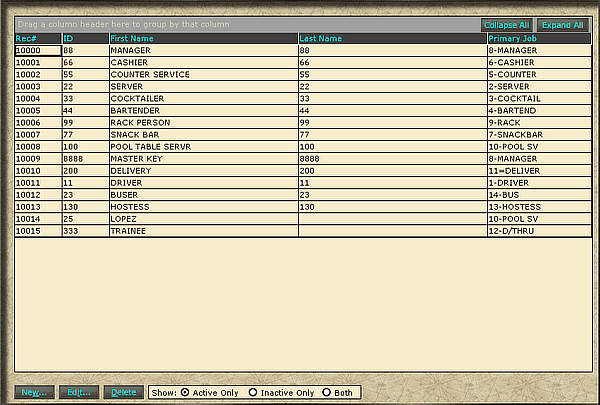
Task: Select record 10002 cell
Action: [x=38, y=75]
